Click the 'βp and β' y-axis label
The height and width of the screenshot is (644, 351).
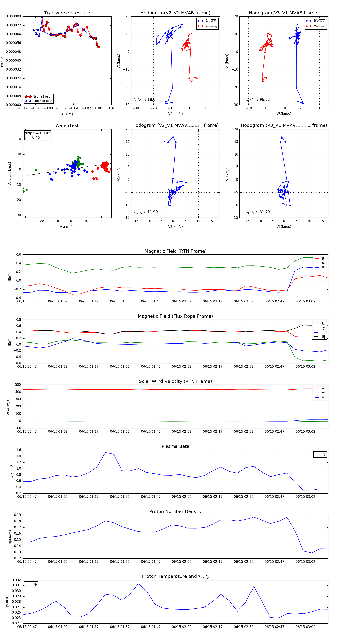(x=11, y=472)
